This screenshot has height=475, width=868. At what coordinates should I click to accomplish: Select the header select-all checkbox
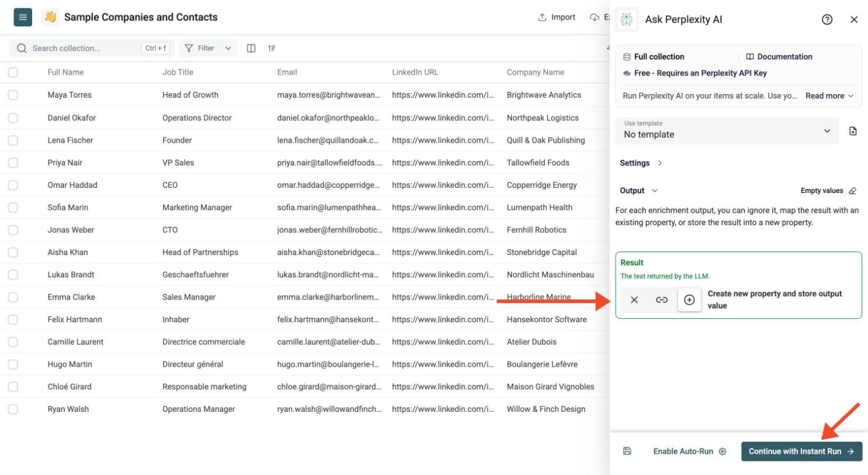point(13,73)
